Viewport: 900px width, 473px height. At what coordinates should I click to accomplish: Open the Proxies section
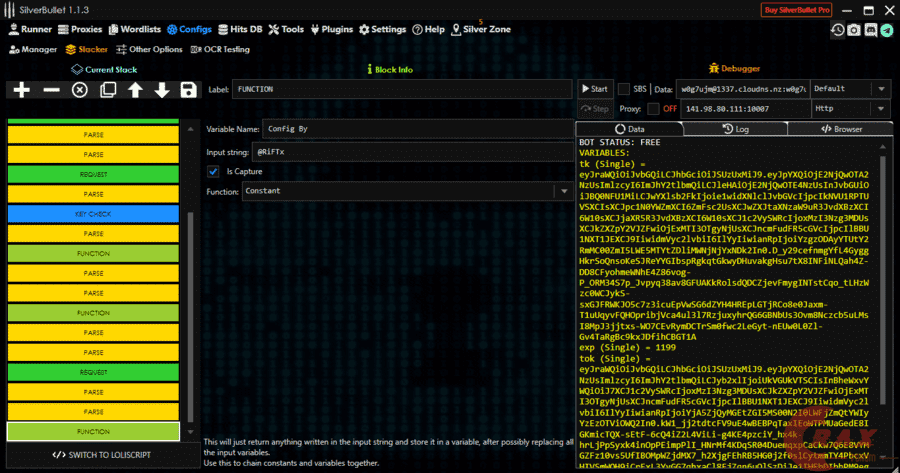(x=80, y=29)
